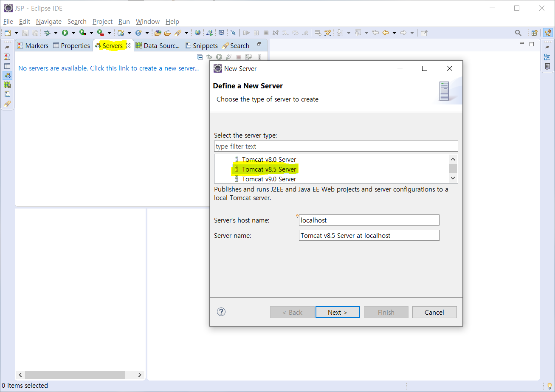555x392 pixels.
Task: Click the server type list scroll-up arrow
Action: [x=453, y=159]
